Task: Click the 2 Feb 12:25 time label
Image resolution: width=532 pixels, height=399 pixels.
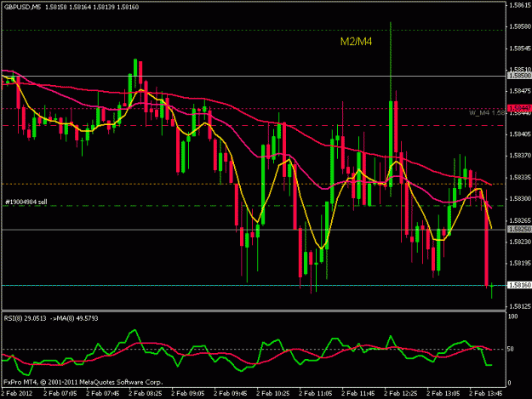Action: tap(400, 394)
